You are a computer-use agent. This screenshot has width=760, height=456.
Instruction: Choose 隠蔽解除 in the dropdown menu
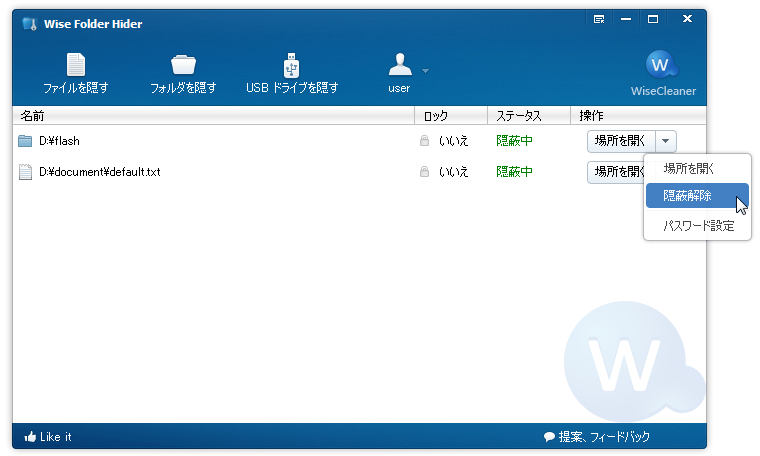pyautogui.click(x=697, y=195)
